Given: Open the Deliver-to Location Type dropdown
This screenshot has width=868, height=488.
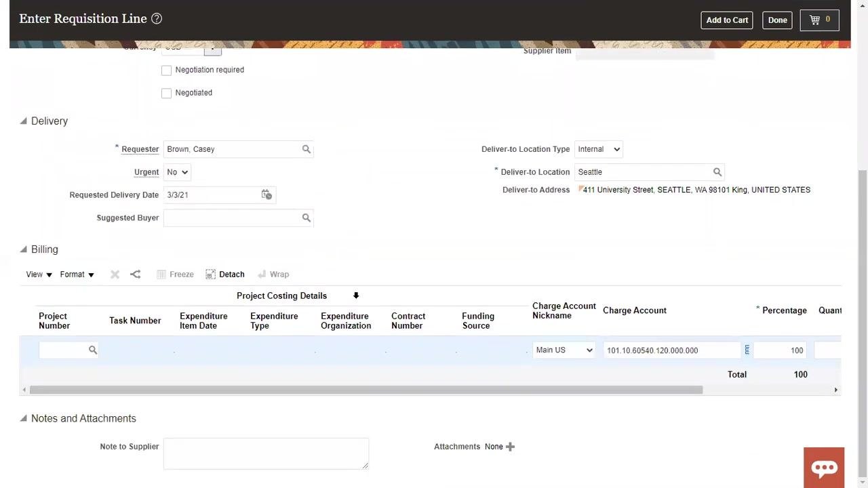Looking at the screenshot, I should pos(598,149).
